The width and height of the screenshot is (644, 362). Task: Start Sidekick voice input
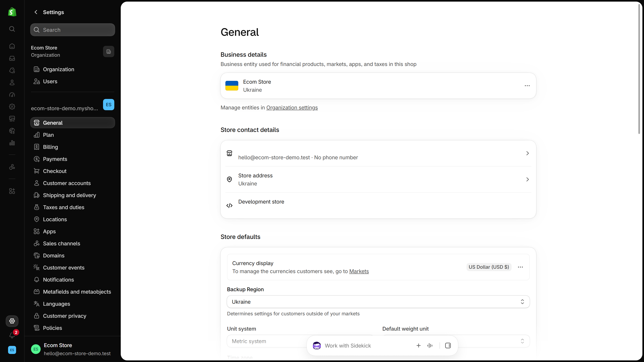430,346
